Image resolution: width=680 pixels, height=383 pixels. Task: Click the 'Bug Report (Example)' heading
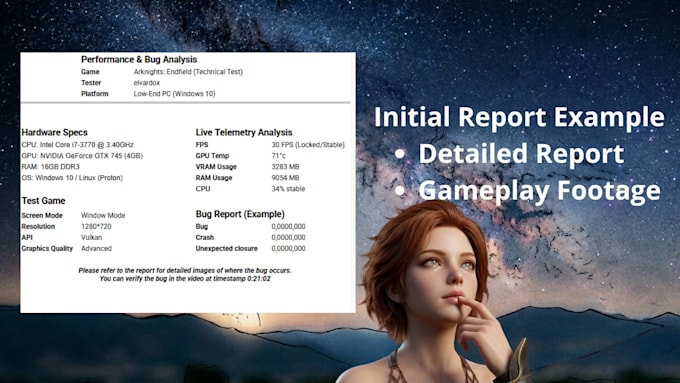(x=240, y=214)
